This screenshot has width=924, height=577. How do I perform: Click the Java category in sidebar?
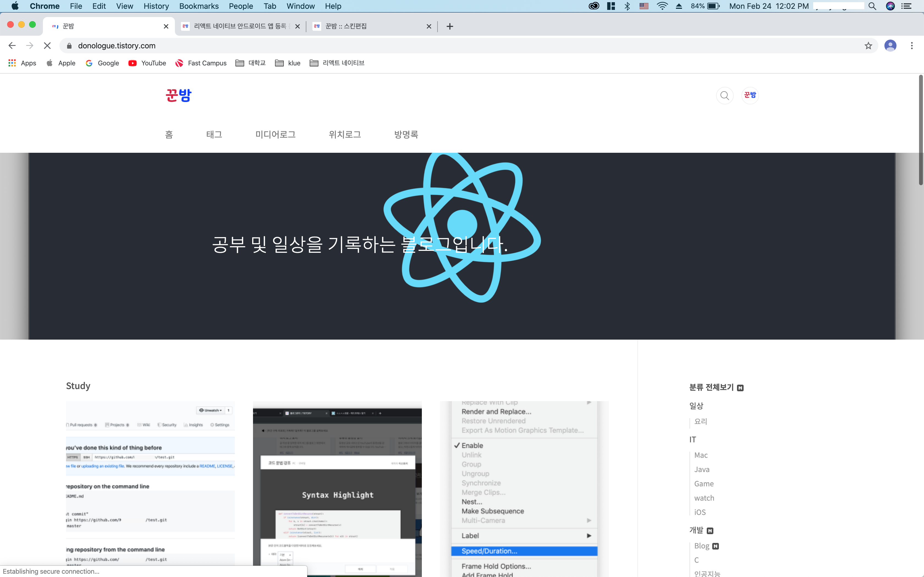(702, 469)
